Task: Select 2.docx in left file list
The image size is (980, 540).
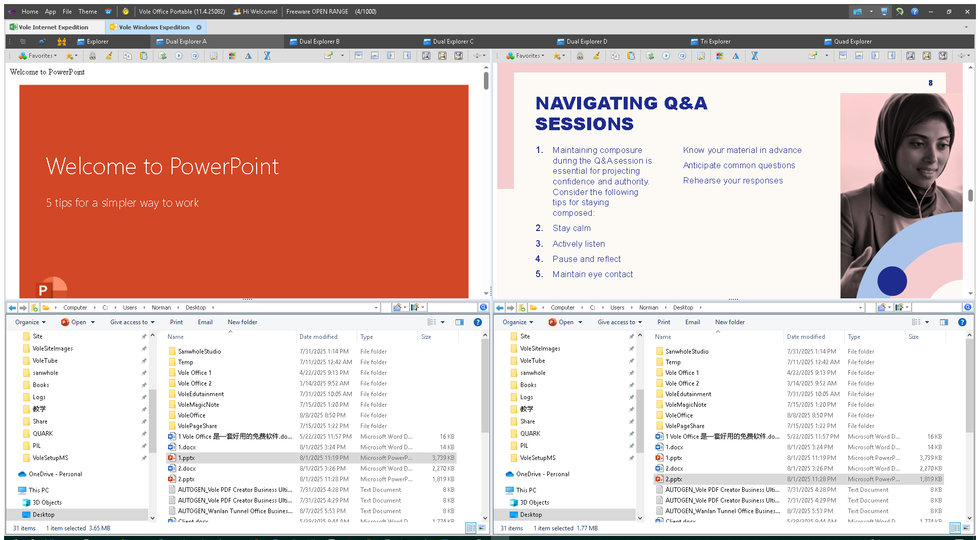Action: [311, 469]
